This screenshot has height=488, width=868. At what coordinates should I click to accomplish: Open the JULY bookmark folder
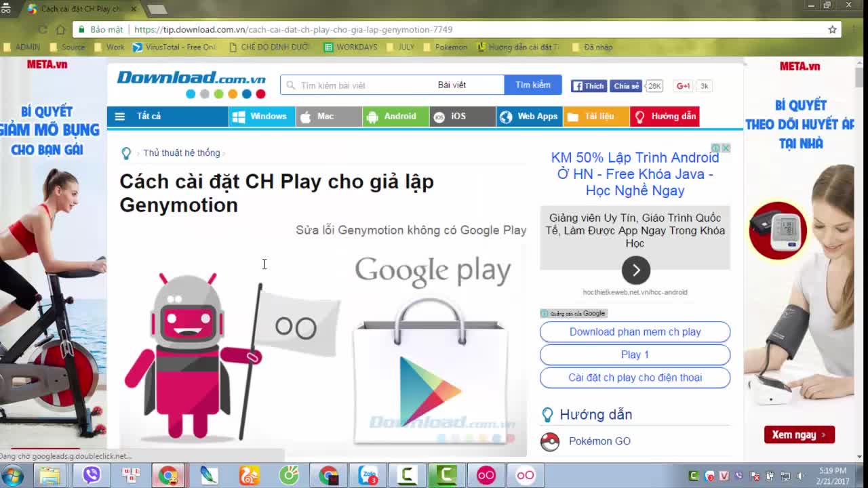tap(400, 47)
